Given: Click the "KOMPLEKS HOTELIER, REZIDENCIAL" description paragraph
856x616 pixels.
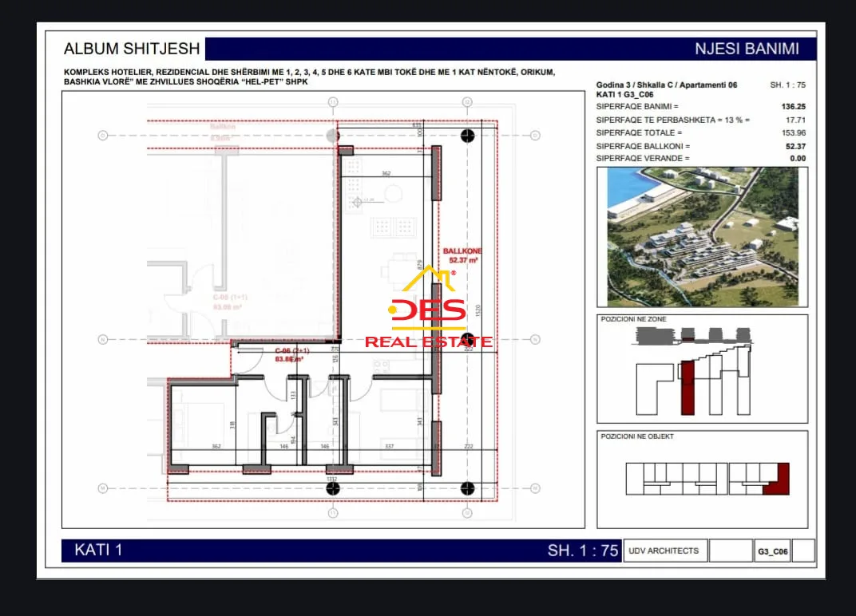Looking at the screenshot, I should [309, 77].
